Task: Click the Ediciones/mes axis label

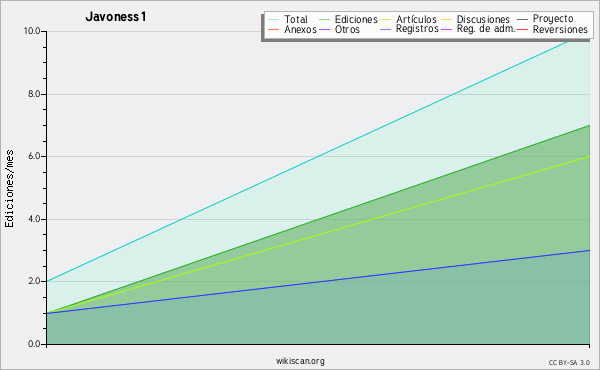Action: [x=9, y=189]
